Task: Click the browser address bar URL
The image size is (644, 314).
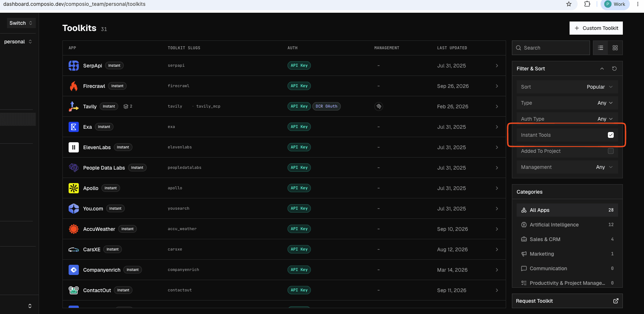Action: (x=74, y=4)
